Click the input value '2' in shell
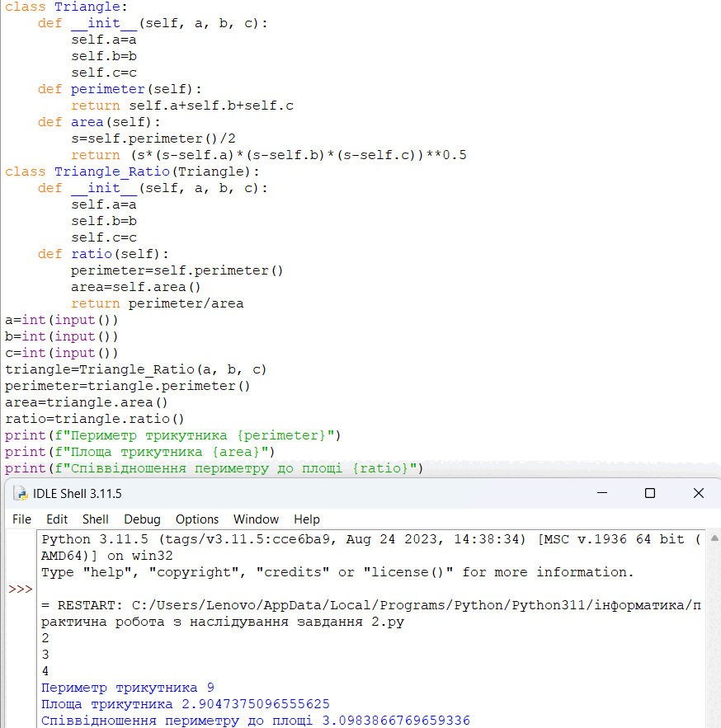The width and height of the screenshot is (721, 728). pos(45,638)
